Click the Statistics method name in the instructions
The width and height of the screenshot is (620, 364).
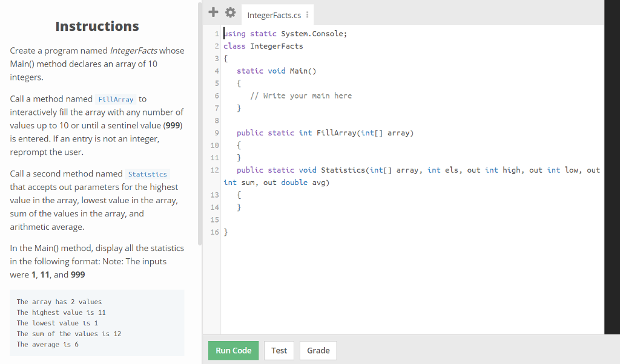[148, 174]
